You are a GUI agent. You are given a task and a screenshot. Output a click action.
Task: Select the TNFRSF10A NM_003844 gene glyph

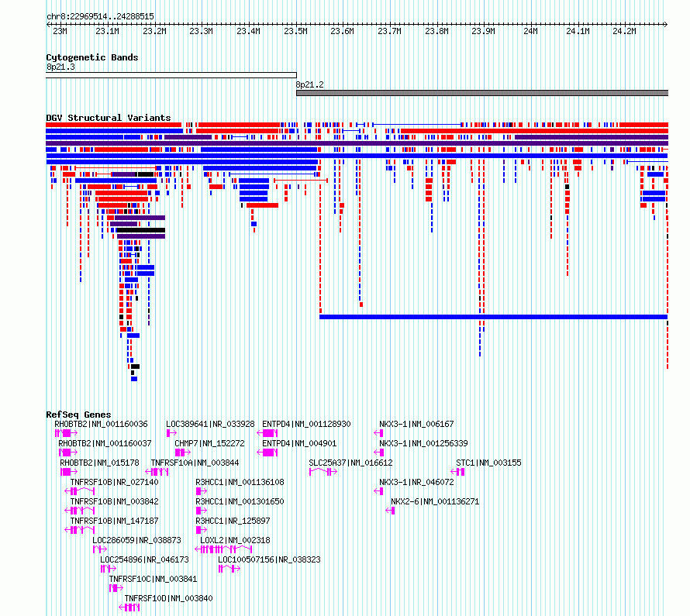(x=157, y=472)
